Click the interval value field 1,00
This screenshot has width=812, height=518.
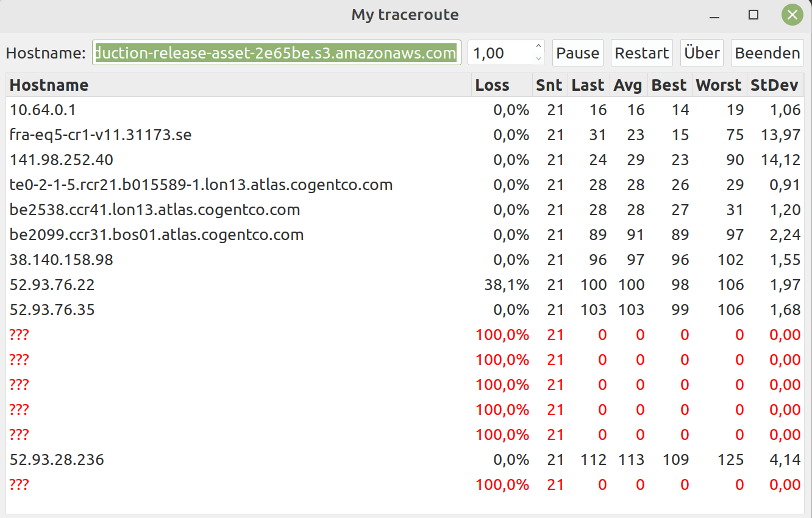(x=500, y=53)
